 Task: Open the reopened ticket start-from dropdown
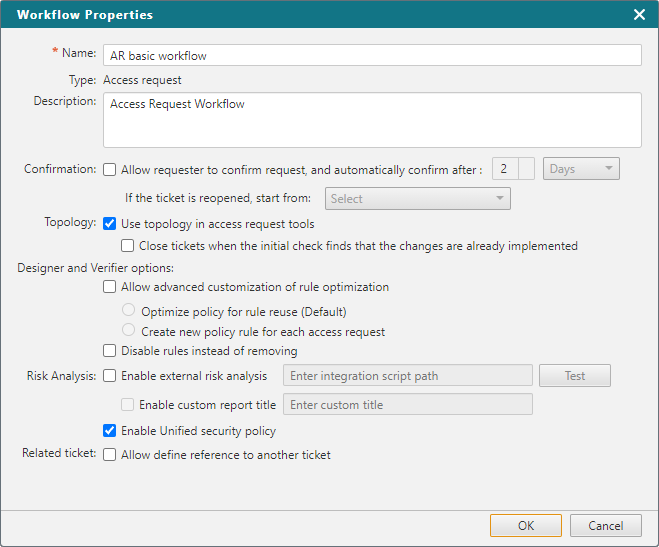pyautogui.click(x=418, y=199)
